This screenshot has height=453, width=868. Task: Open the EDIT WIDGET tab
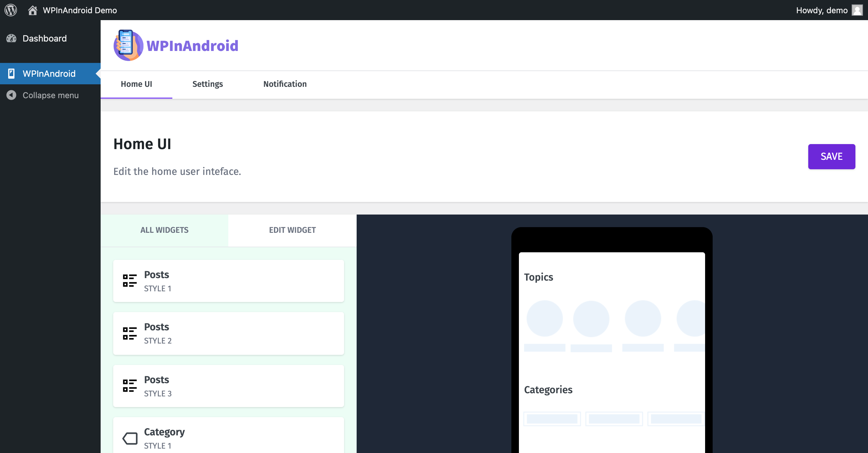coord(292,230)
